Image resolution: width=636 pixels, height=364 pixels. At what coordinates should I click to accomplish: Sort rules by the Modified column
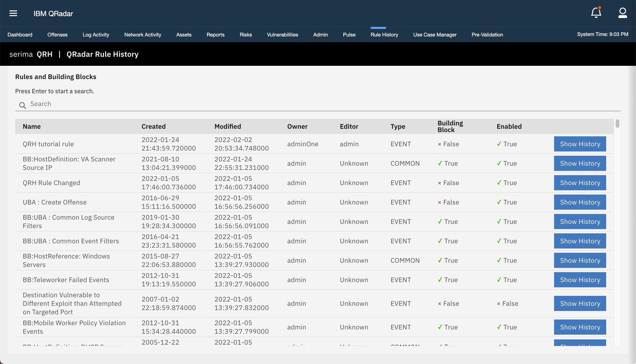pos(228,126)
